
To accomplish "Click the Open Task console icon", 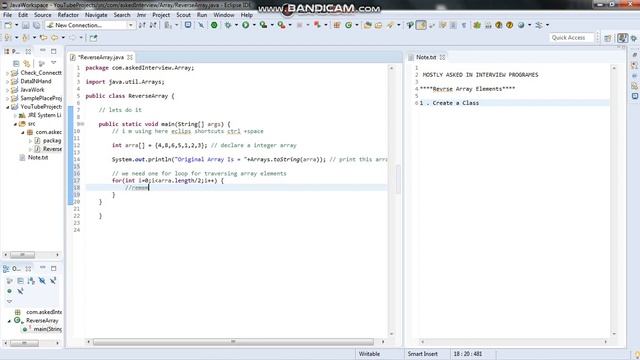I will coord(188,25).
